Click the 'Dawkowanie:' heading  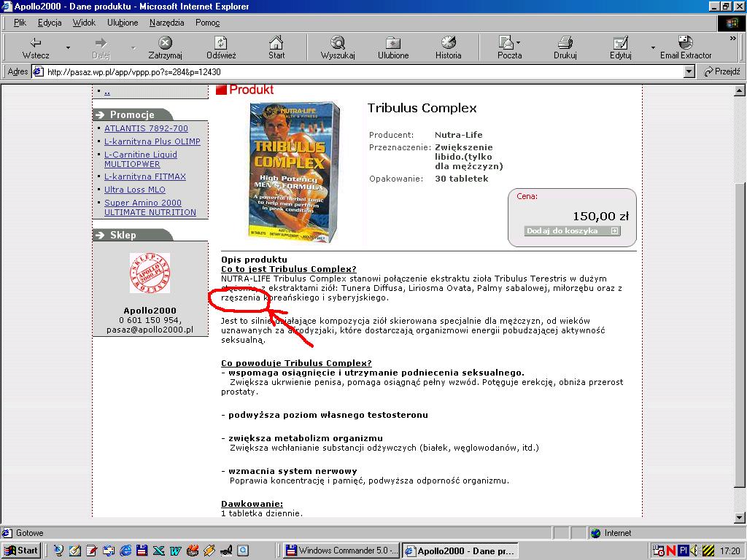(x=252, y=504)
